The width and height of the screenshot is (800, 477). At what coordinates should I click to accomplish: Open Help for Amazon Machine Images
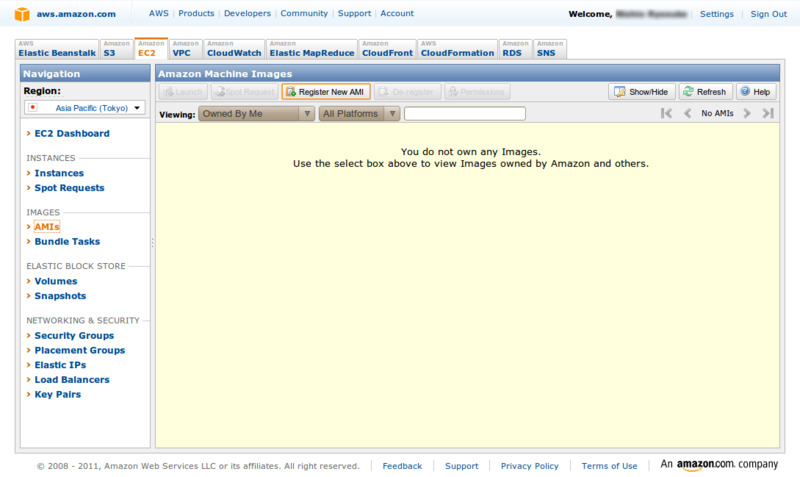(756, 92)
